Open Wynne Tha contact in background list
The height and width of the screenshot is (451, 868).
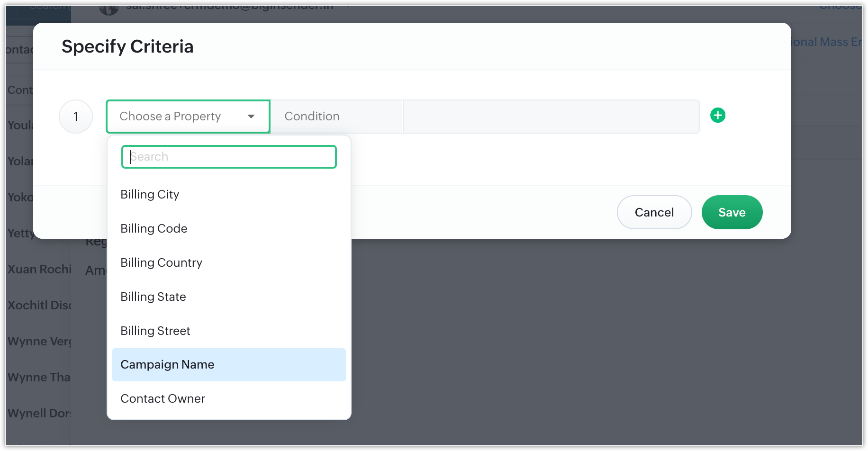[x=39, y=377]
